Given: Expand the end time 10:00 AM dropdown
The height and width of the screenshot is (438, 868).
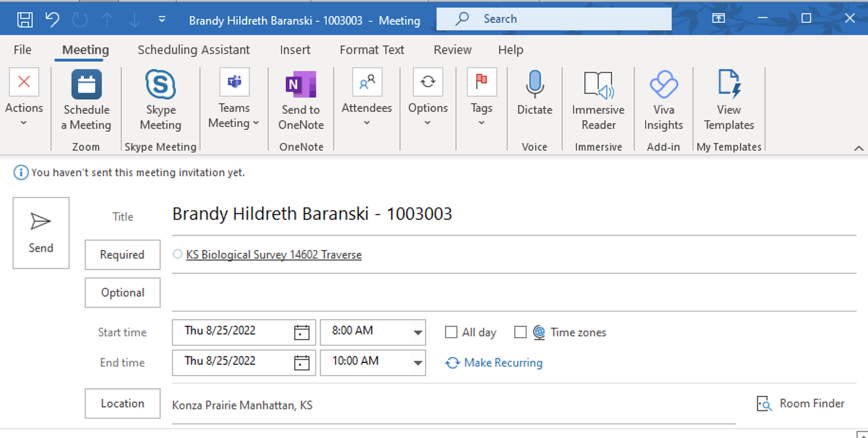Looking at the screenshot, I should [x=417, y=363].
